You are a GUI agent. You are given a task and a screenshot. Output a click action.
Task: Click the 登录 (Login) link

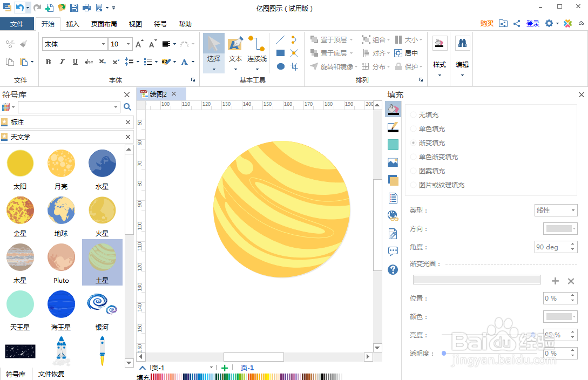click(x=532, y=24)
